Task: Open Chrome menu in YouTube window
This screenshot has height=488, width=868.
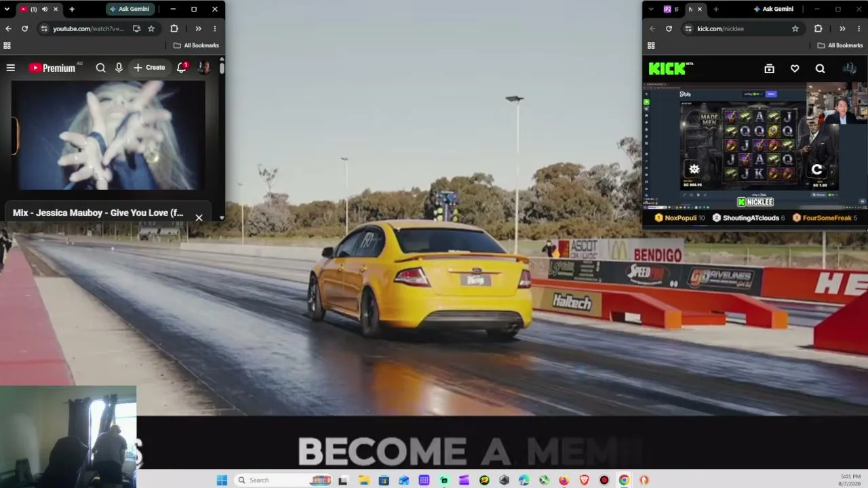Action: click(214, 28)
